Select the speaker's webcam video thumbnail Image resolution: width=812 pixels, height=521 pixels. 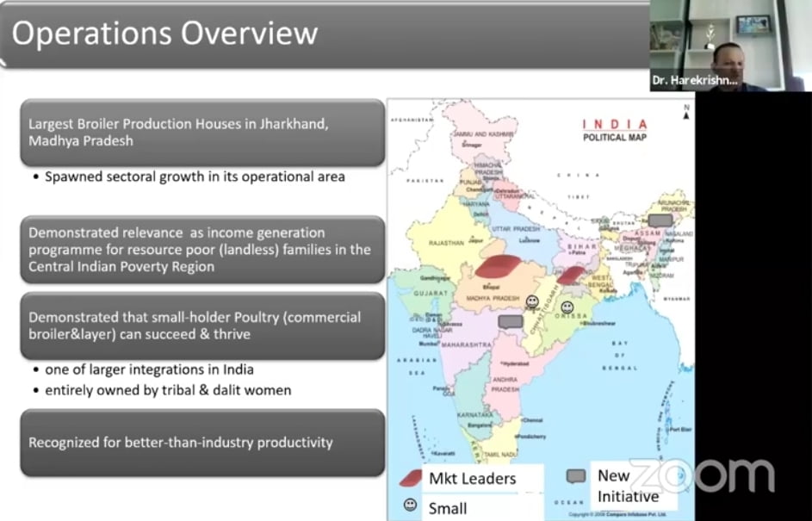[x=731, y=46]
